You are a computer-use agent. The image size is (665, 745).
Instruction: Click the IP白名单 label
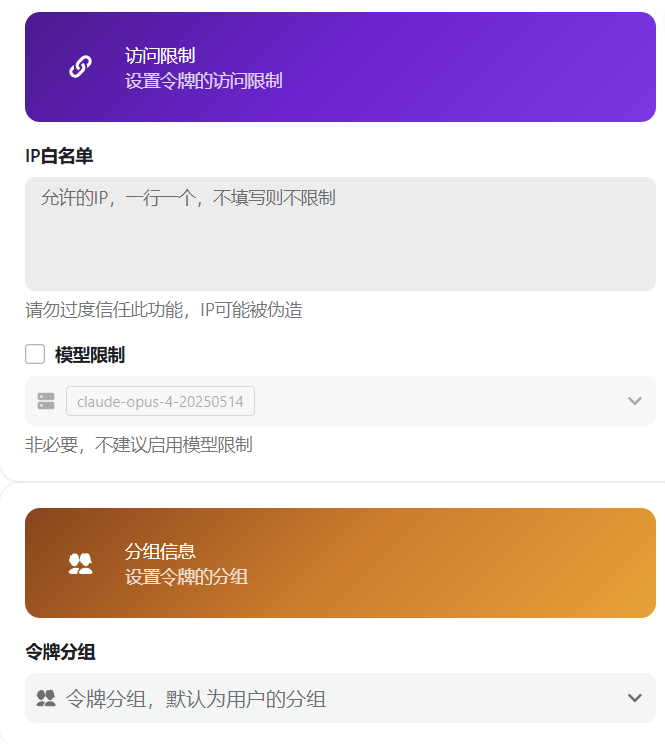59,156
